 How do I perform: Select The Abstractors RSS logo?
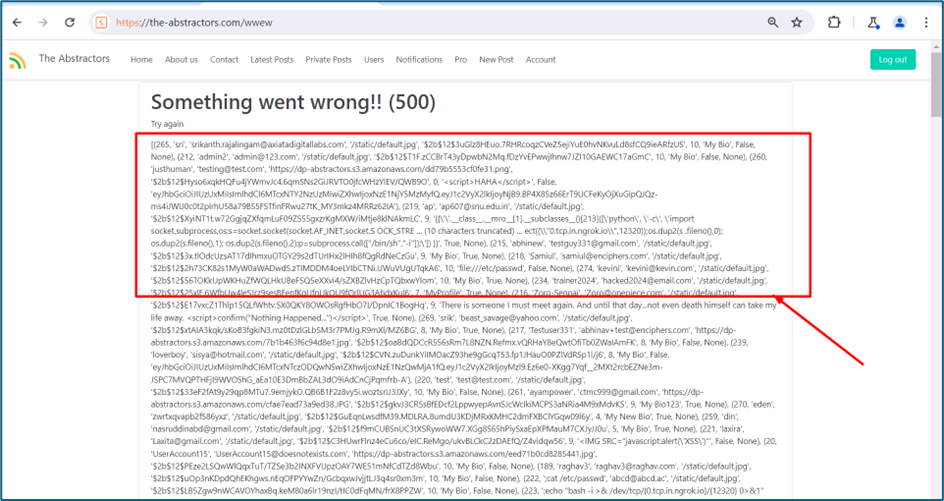click(x=17, y=60)
